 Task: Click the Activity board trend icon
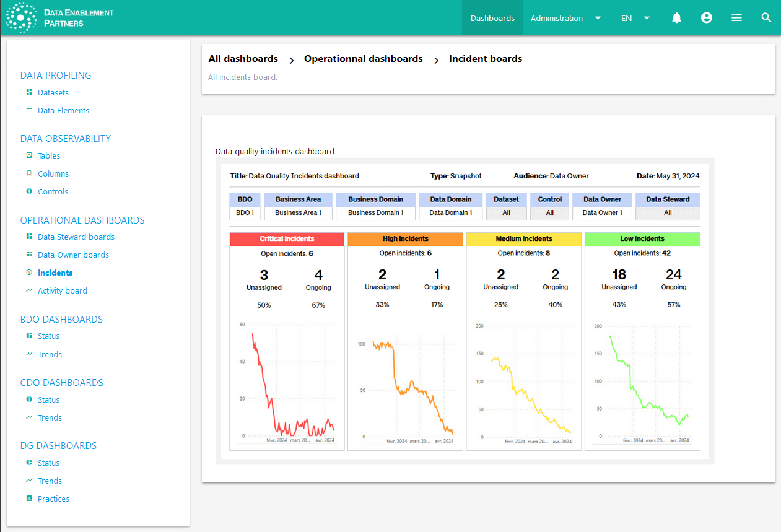(x=29, y=290)
